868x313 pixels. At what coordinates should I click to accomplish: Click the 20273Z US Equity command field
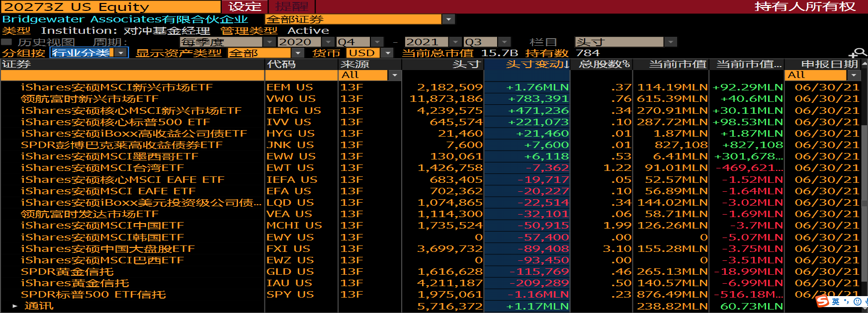pos(110,7)
